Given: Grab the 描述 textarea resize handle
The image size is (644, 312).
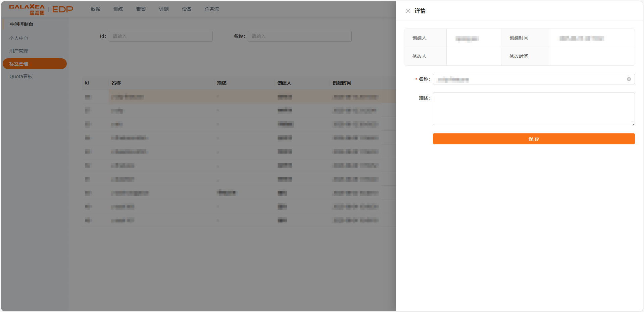Looking at the screenshot, I should click(x=633, y=123).
